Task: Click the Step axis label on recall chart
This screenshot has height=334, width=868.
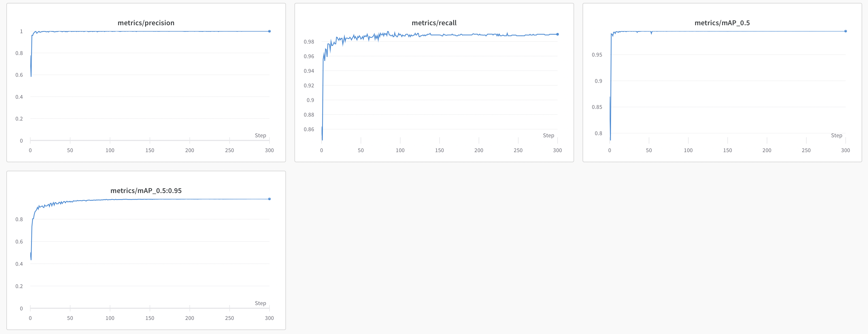Action: point(549,135)
